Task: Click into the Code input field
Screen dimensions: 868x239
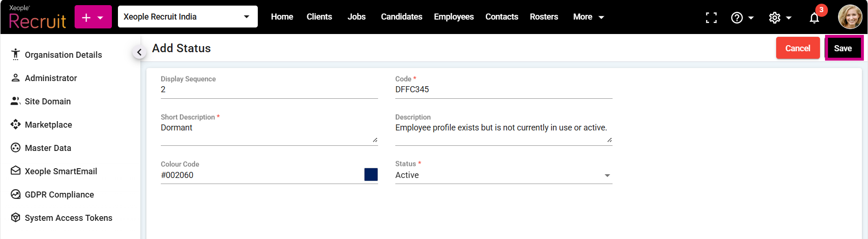Action: (503, 89)
